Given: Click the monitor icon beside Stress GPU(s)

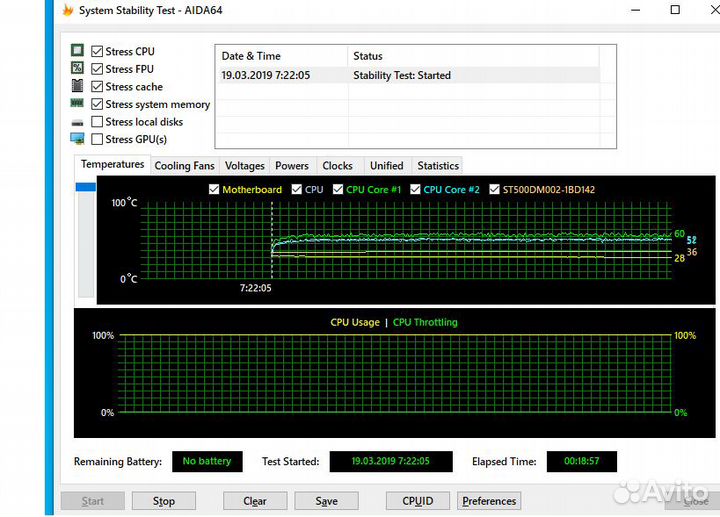Looking at the screenshot, I should point(77,139).
